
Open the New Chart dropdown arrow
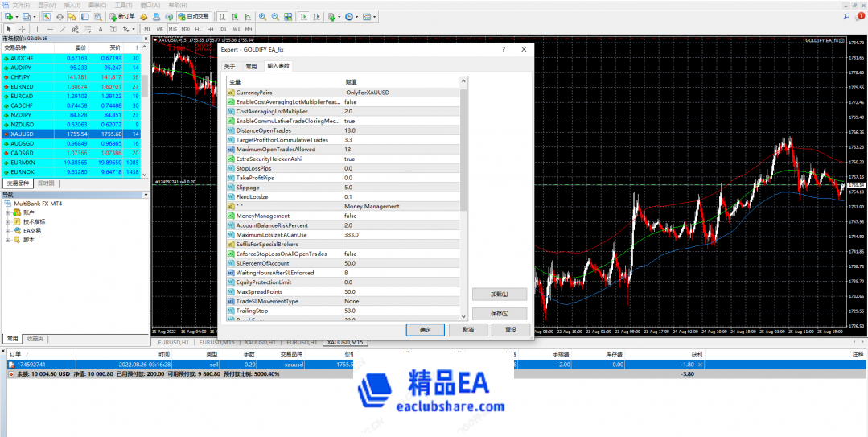click(x=17, y=17)
